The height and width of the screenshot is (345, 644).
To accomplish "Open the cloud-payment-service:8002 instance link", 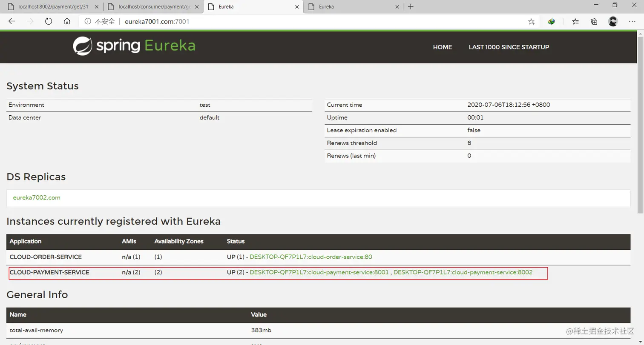I will [463, 272].
